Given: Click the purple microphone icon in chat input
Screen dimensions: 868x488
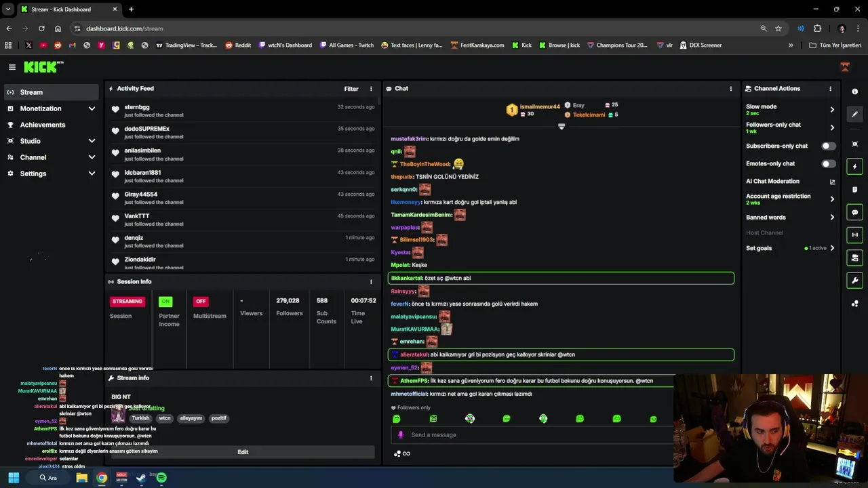Looking at the screenshot, I should (400, 435).
